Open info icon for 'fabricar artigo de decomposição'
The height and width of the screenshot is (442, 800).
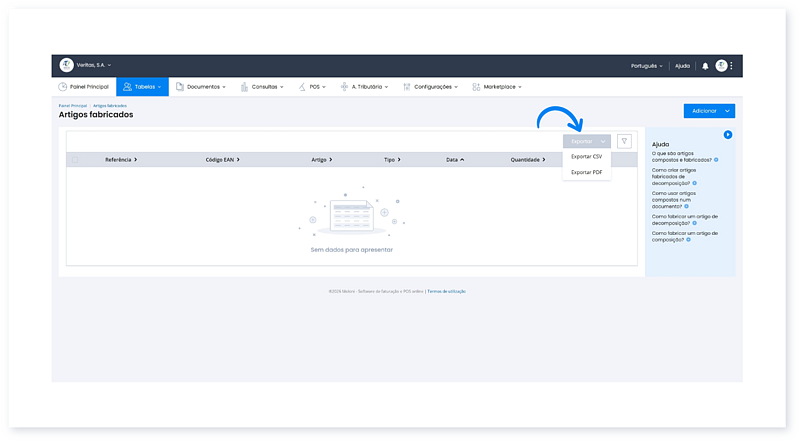[x=694, y=223]
